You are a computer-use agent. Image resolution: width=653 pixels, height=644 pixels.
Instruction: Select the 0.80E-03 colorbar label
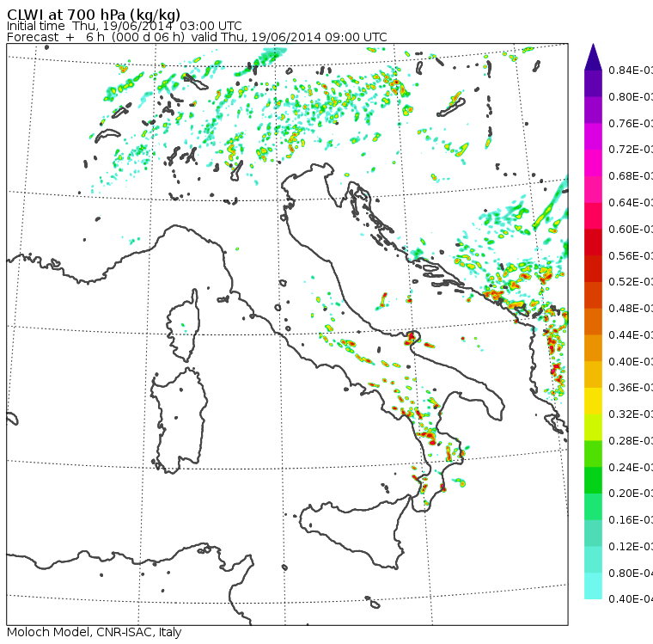coord(630,96)
